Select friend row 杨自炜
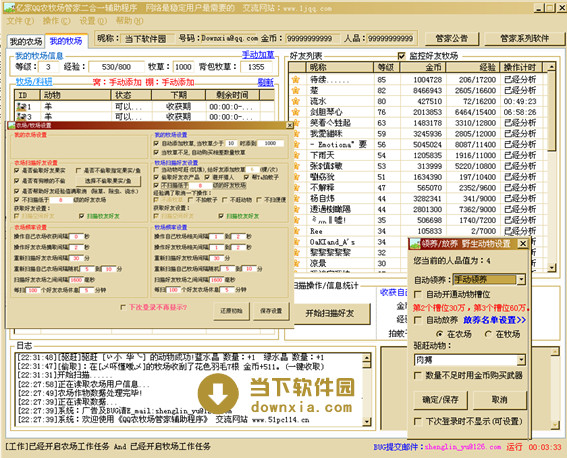The width and height of the screenshot is (567, 458). pyautogui.click(x=418, y=198)
